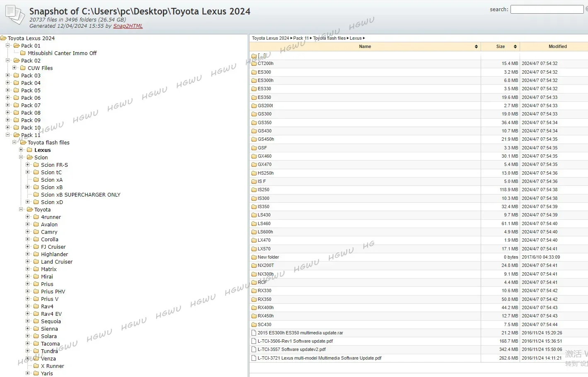Click the parent directory [..] folder icon
Screen dimensions: 588x377
click(x=254, y=56)
